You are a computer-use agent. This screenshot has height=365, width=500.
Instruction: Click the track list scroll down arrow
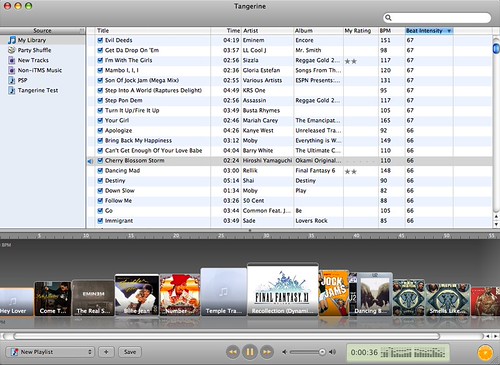(x=496, y=224)
